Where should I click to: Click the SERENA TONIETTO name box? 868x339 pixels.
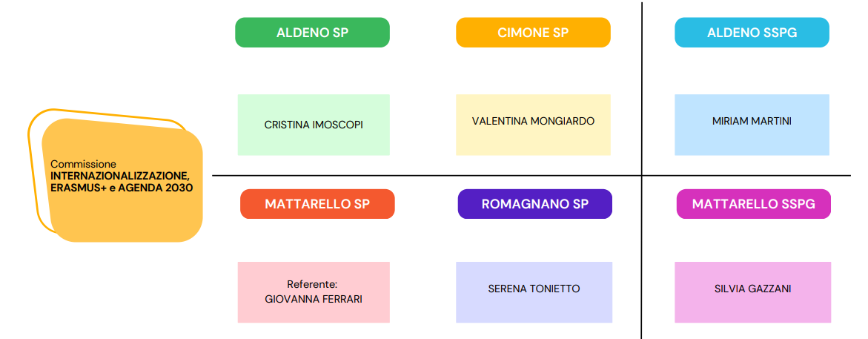(x=534, y=292)
